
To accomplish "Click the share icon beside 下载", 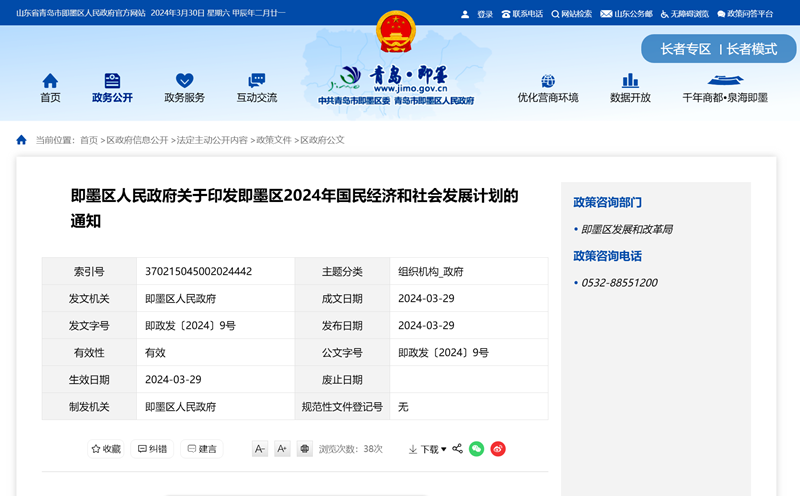I will click(457, 449).
